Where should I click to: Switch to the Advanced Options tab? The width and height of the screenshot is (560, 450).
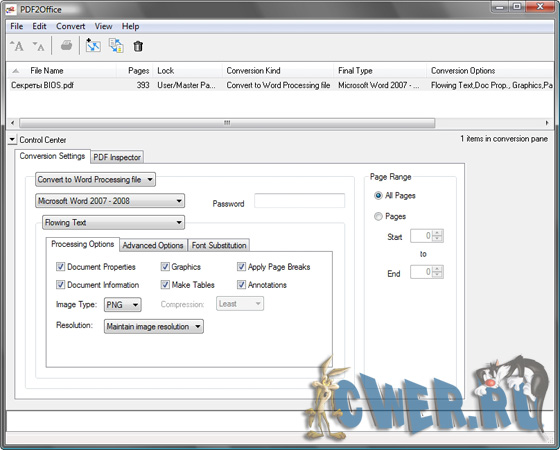tap(153, 245)
